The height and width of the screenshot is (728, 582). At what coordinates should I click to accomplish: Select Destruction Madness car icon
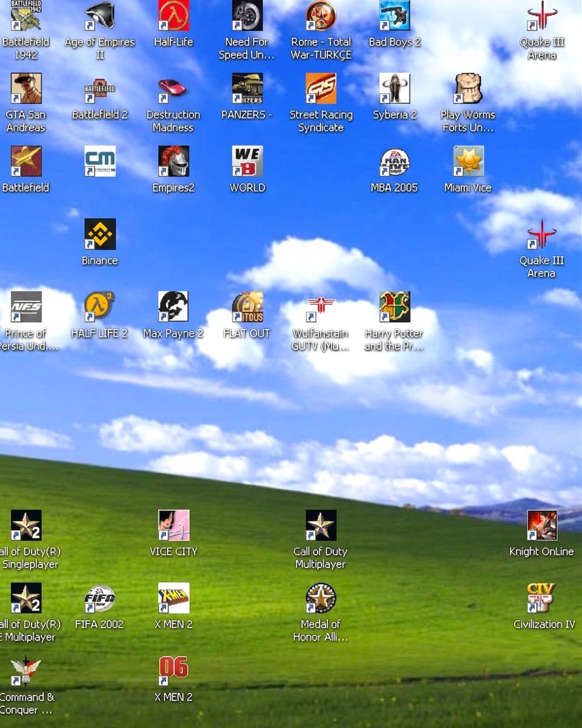tap(173, 89)
